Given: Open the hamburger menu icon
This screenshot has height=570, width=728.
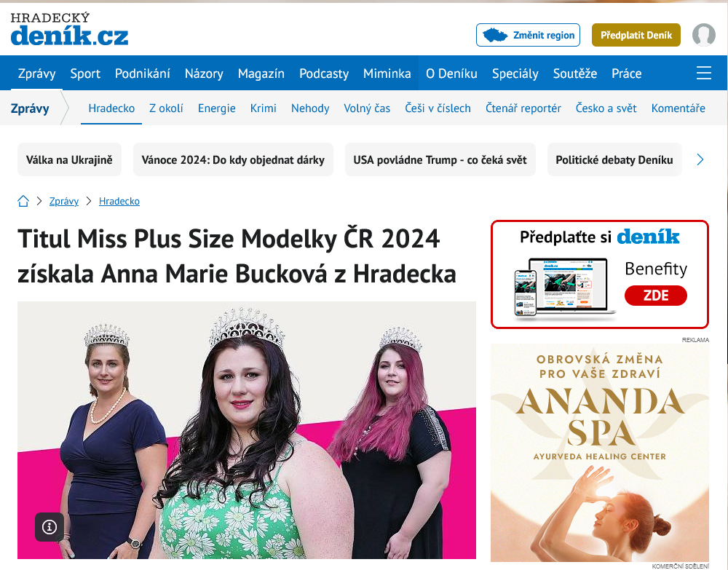Looking at the screenshot, I should pyautogui.click(x=703, y=73).
